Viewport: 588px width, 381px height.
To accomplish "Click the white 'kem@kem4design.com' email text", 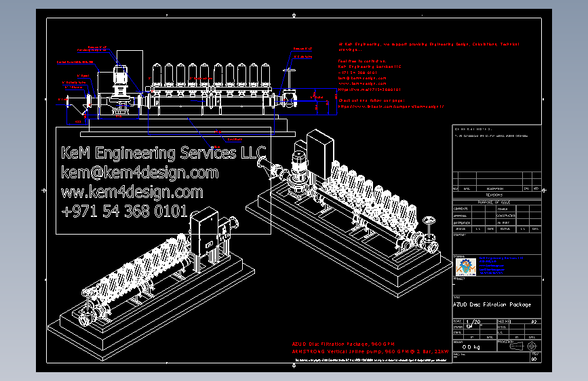I will click(x=140, y=172).
